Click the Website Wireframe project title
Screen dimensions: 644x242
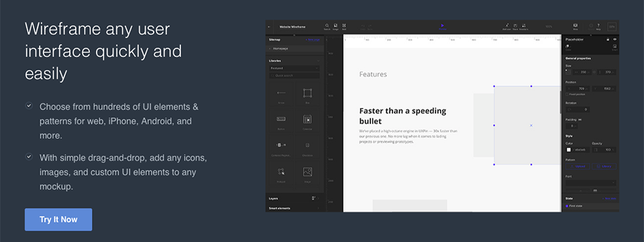(x=292, y=27)
